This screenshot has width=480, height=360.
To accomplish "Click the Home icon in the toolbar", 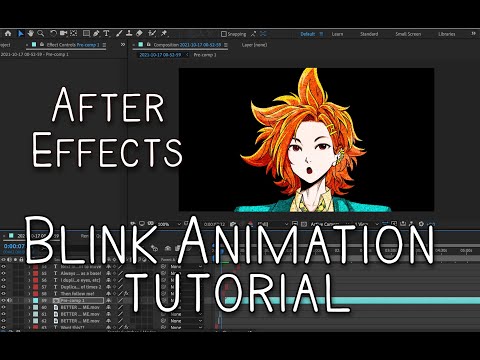I will [x=8, y=33].
